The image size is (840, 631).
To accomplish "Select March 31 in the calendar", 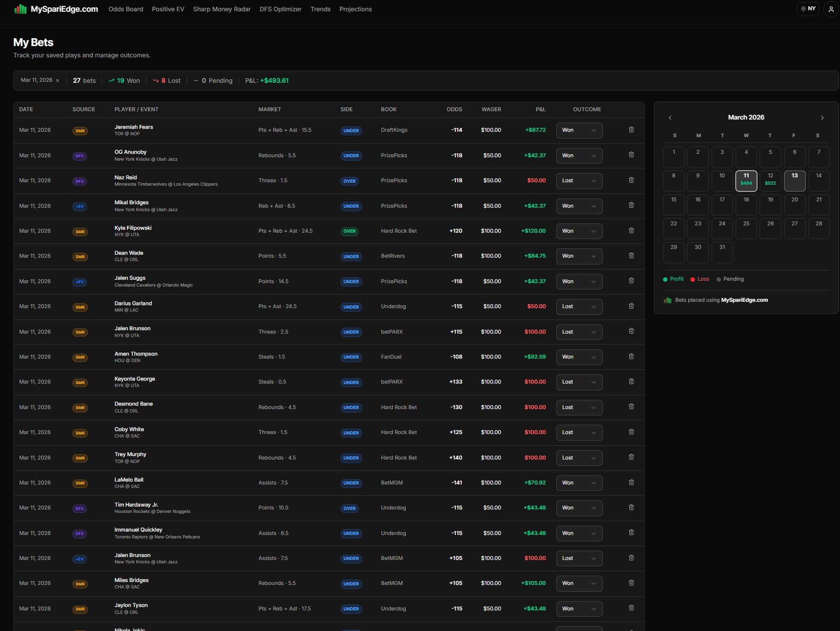I will 722,252.
